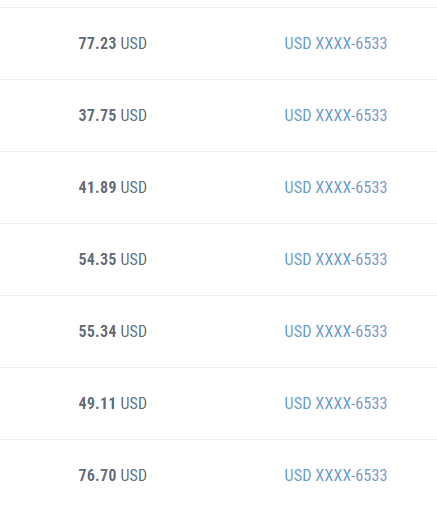This screenshot has height=508, width=437.
Task: Click the USD currency label after 49.11
Action: click(134, 403)
